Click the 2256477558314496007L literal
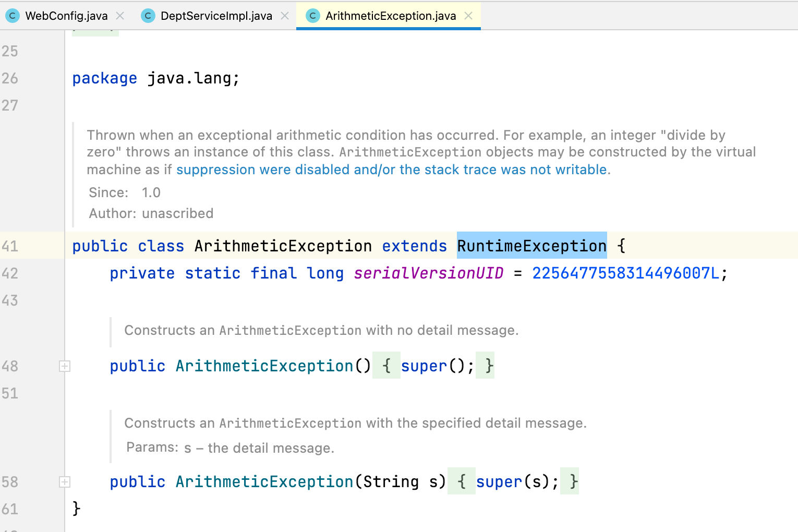The height and width of the screenshot is (532, 798). 625,273
